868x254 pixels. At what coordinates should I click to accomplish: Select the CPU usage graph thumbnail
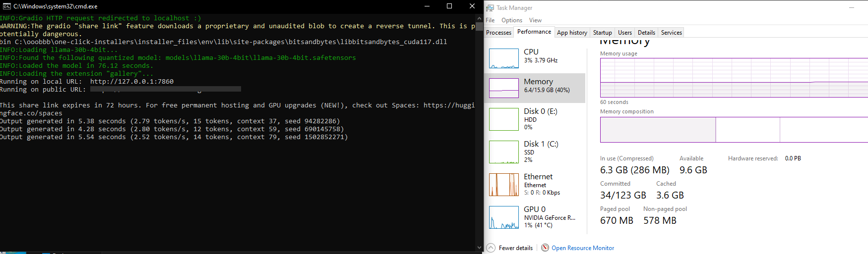tap(504, 58)
